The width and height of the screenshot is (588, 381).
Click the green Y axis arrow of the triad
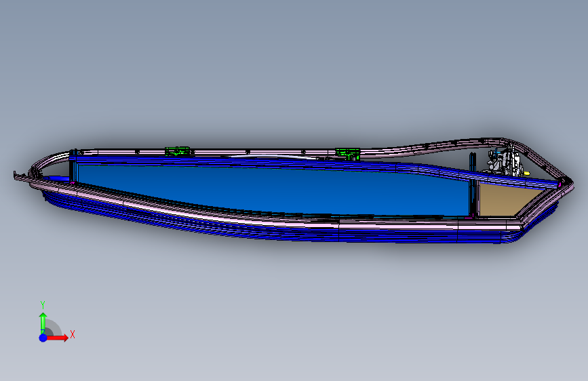pos(43,323)
